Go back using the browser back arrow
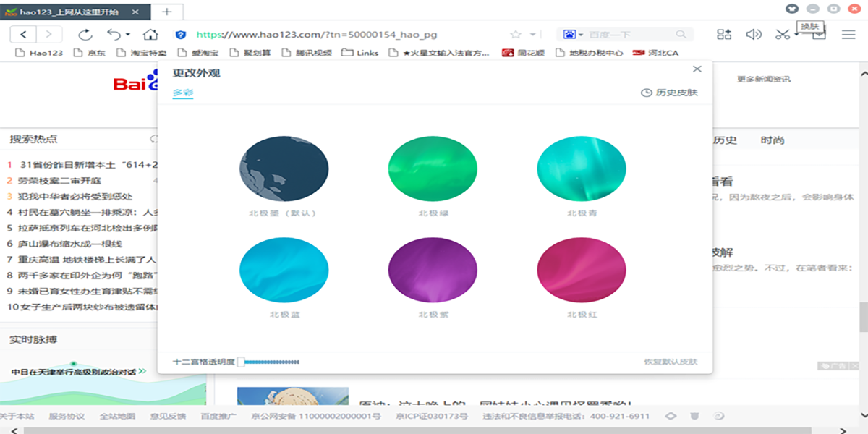The image size is (868, 434). [x=24, y=34]
